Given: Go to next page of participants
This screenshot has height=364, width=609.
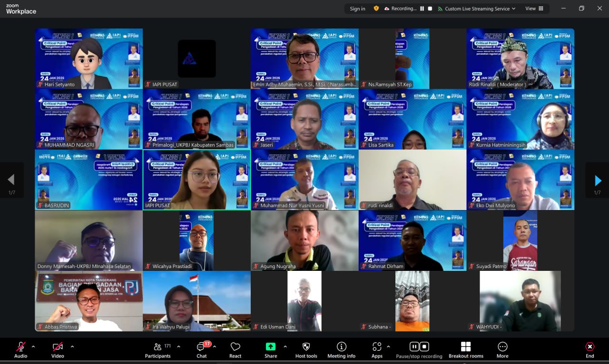Looking at the screenshot, I should 598,181.
